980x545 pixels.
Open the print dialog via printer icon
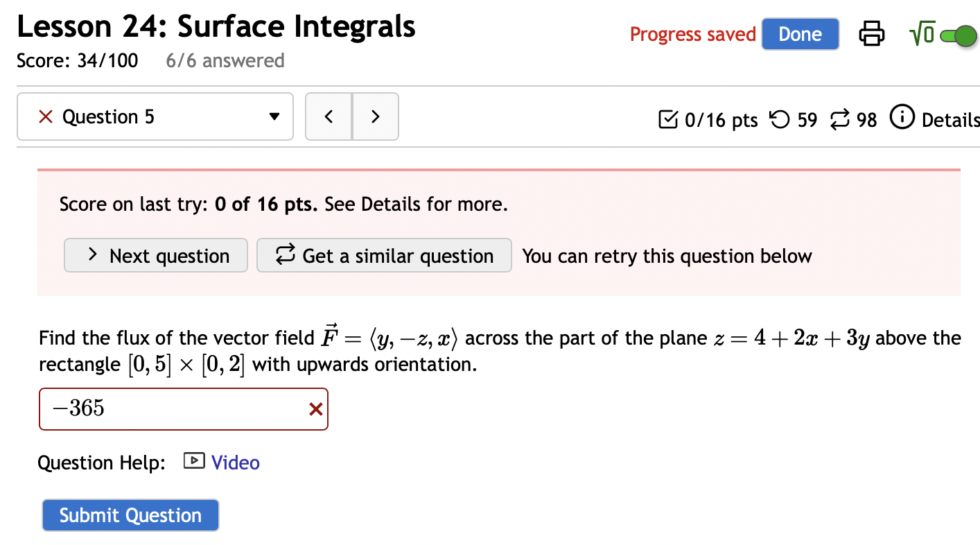point(871,33)
